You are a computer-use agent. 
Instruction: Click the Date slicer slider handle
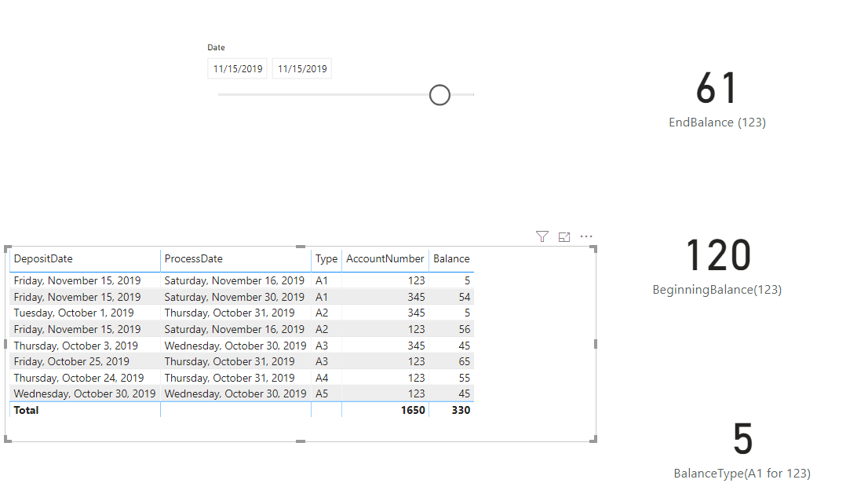pyautogui.click(x=439, y=95)
